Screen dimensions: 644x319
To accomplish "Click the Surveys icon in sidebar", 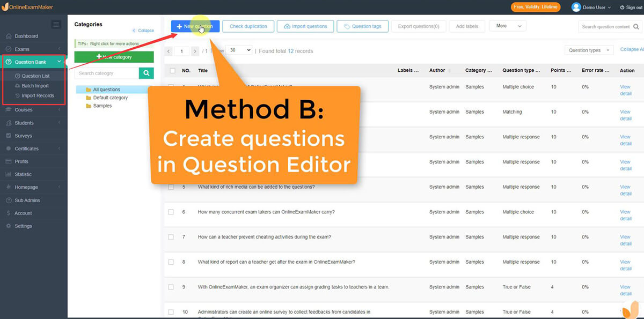I will 9,136.
